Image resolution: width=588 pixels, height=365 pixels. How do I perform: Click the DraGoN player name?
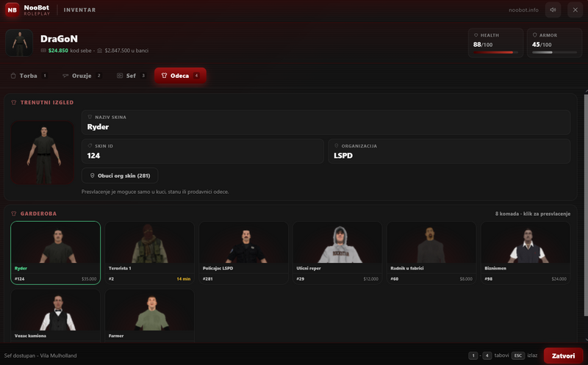(x=60, y=39)
